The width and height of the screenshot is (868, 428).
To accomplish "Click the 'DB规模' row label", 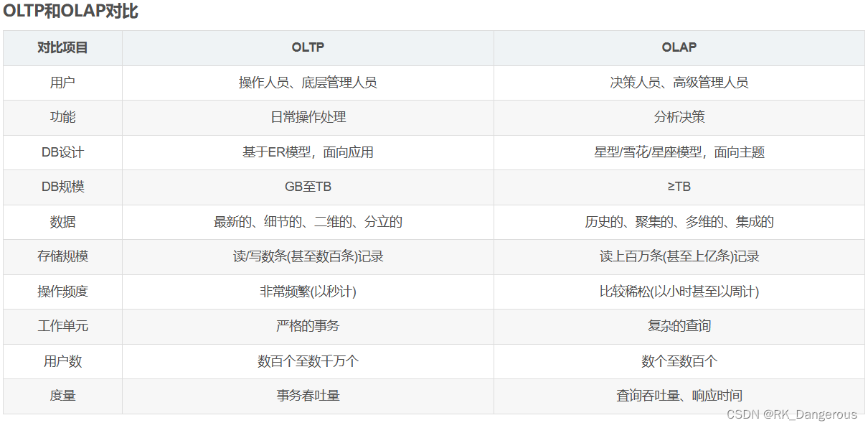I will point(62,187).
